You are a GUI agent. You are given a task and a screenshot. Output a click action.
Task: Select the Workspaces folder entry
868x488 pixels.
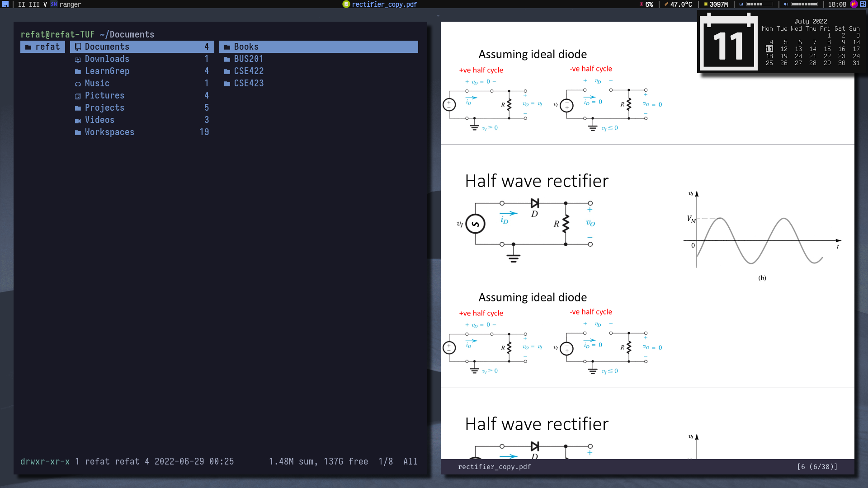(109, 132)
